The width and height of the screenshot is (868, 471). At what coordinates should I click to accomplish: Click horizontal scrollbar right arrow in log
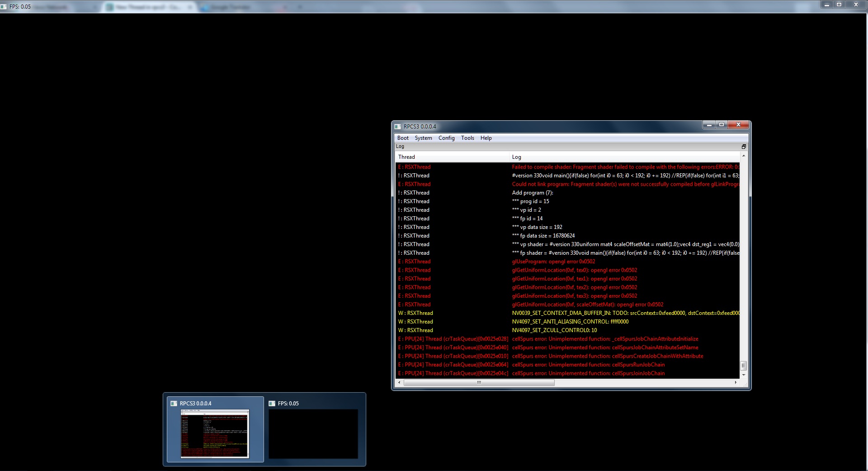736,383
